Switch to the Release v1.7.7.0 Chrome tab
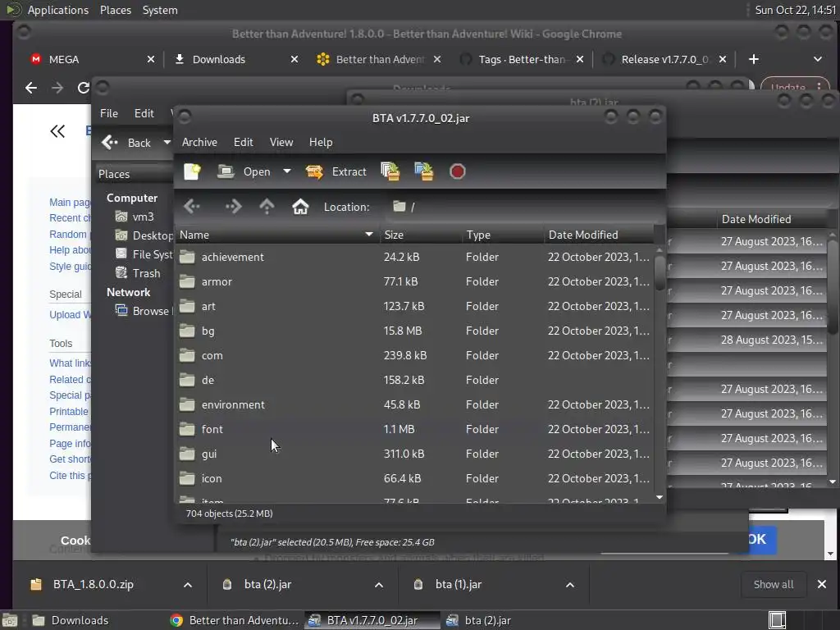This screenshot has width=840, height=630. tap(664, 59)
